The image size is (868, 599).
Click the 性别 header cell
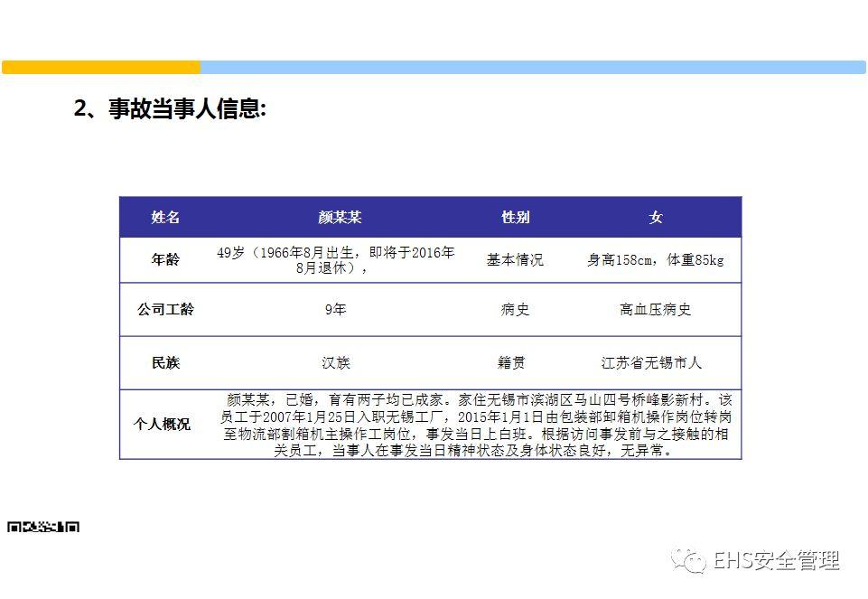pos(515,217)
